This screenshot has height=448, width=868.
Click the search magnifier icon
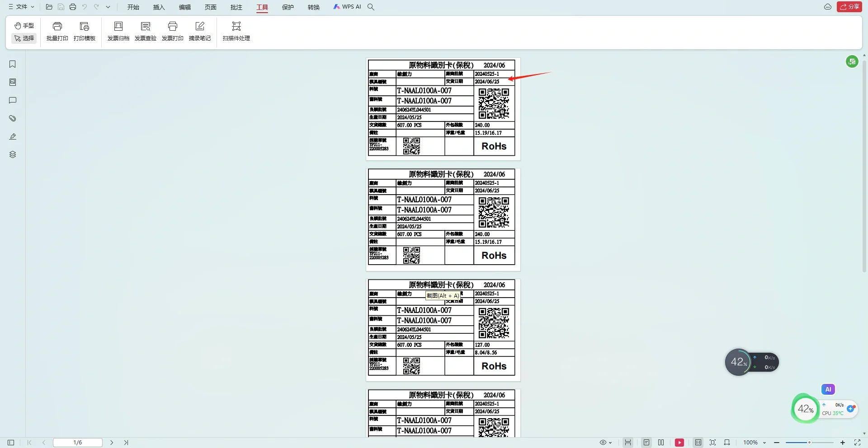pyautogui.click(x=371, y=7)
